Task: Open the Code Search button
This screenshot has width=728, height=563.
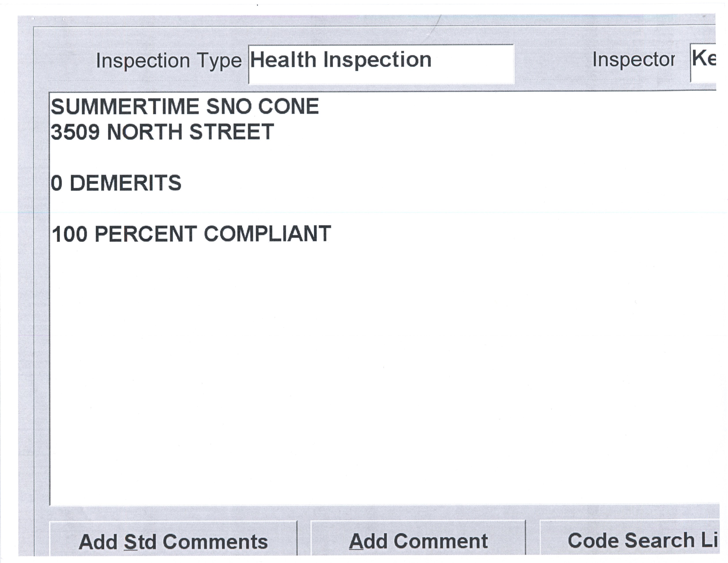Action: 630,541
